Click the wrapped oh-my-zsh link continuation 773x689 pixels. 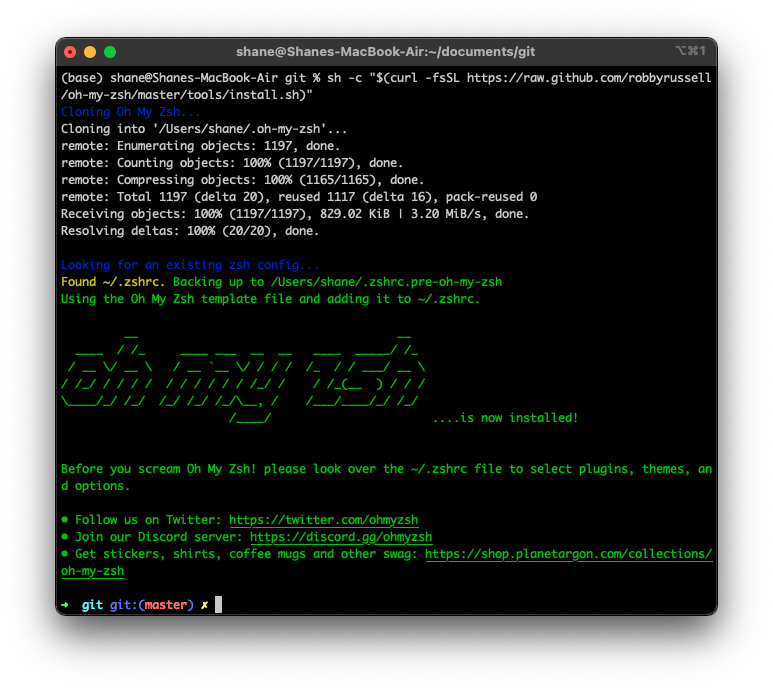[x=93, y=571]
